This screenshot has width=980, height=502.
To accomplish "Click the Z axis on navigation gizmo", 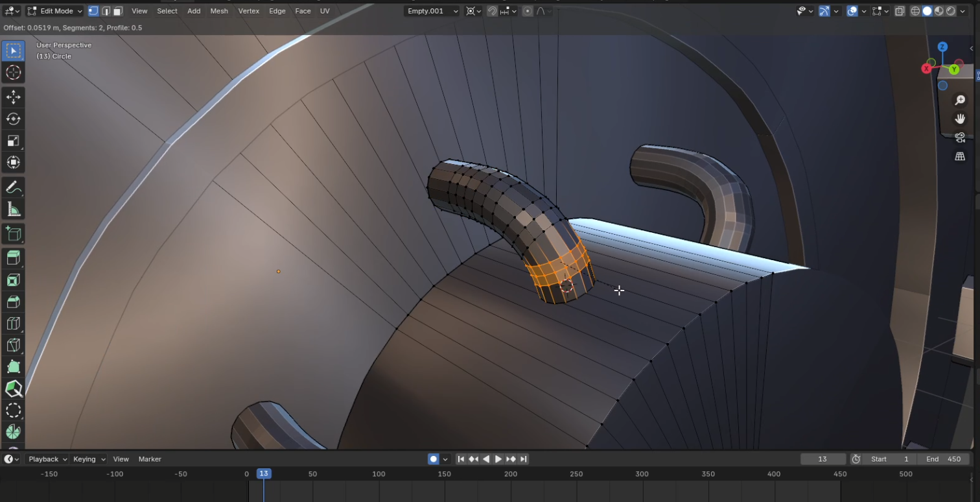I will coord(942,47).
